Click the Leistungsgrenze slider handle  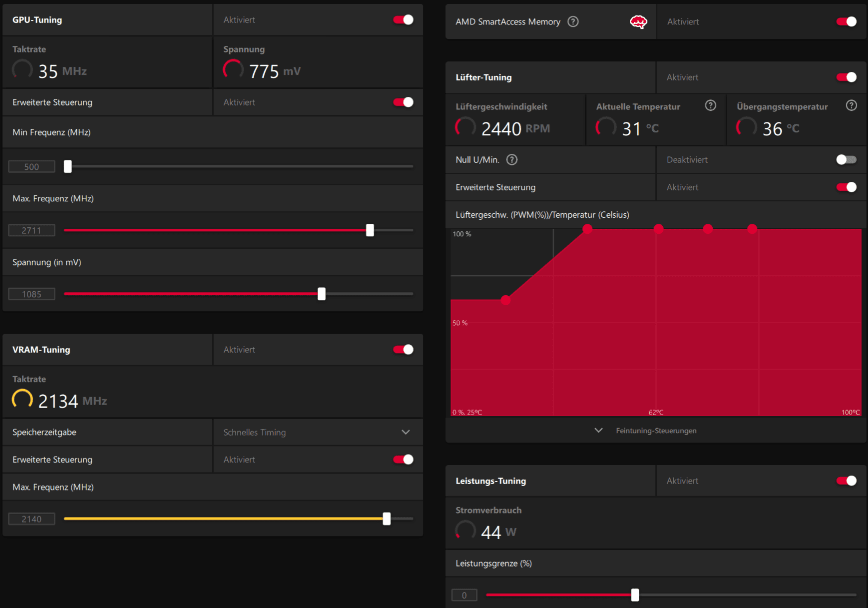635,595
